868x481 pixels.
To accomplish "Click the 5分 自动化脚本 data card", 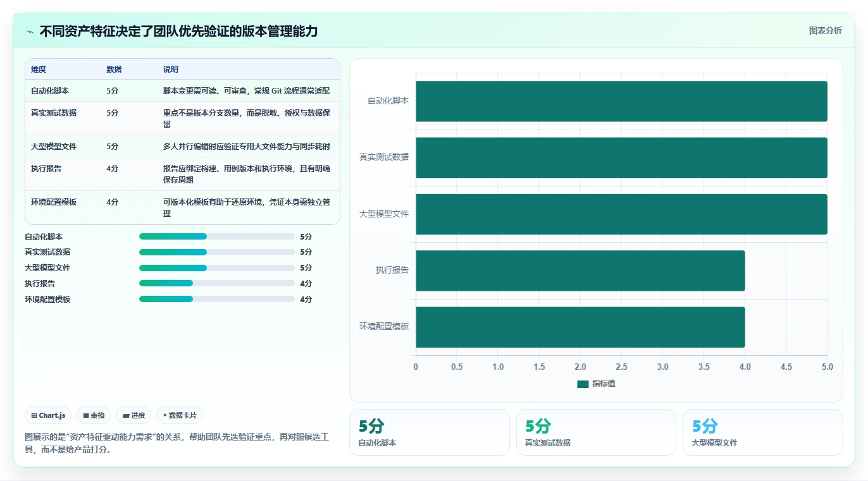I will point(429,432).
